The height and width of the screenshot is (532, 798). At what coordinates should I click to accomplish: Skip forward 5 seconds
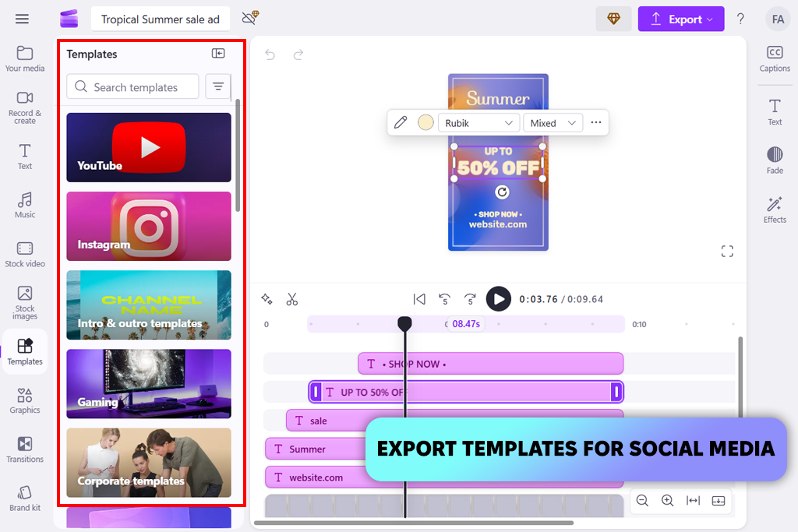[x=470, y=299]
